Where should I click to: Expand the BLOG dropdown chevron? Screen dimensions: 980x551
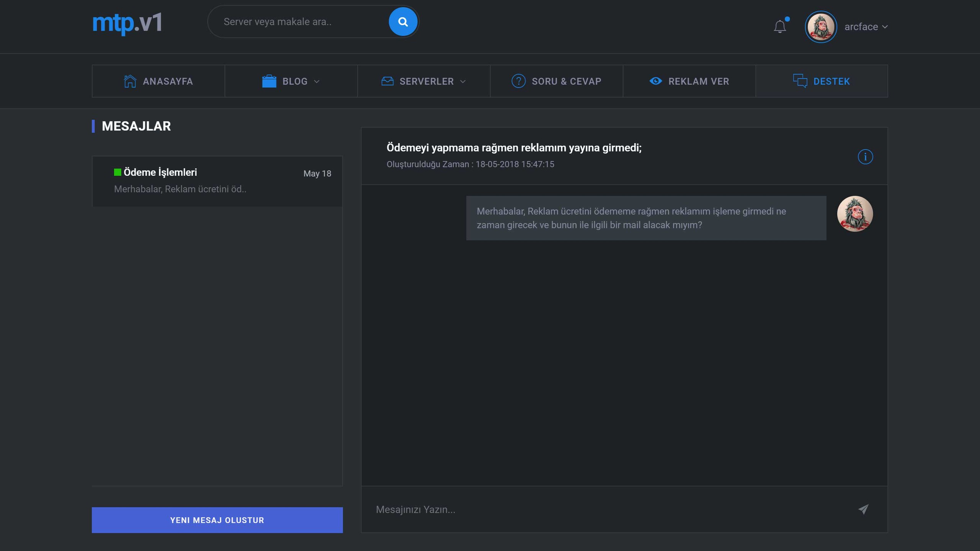317,82
